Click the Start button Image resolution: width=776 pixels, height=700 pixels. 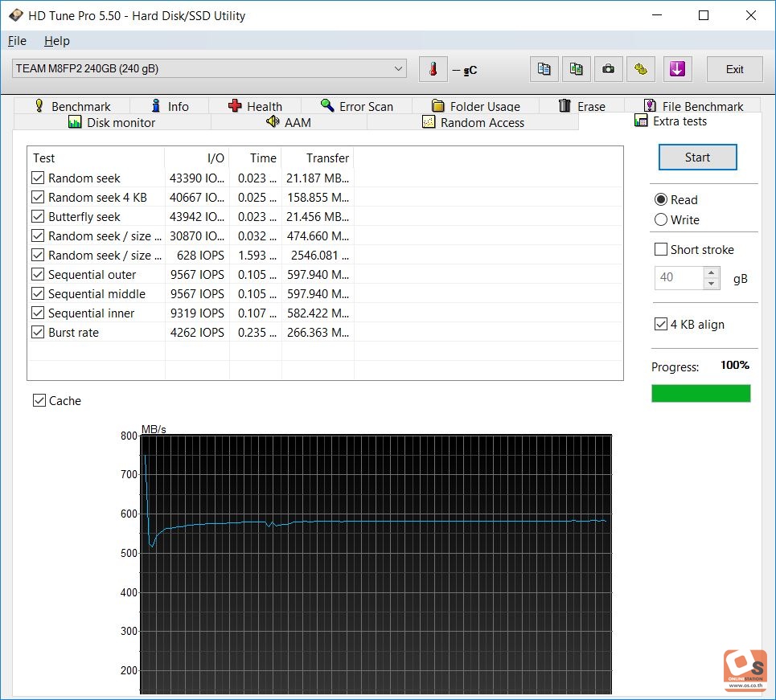click(x=697, y=158)
